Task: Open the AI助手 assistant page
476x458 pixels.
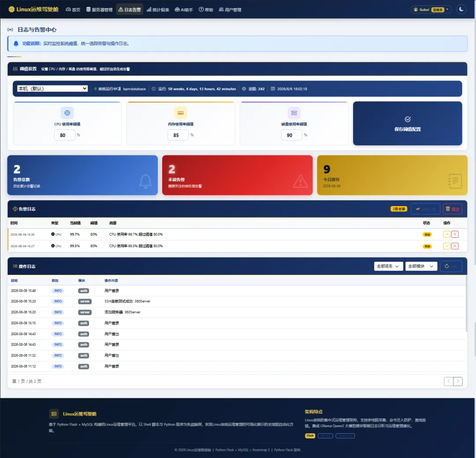Action: tap(184, 10)
